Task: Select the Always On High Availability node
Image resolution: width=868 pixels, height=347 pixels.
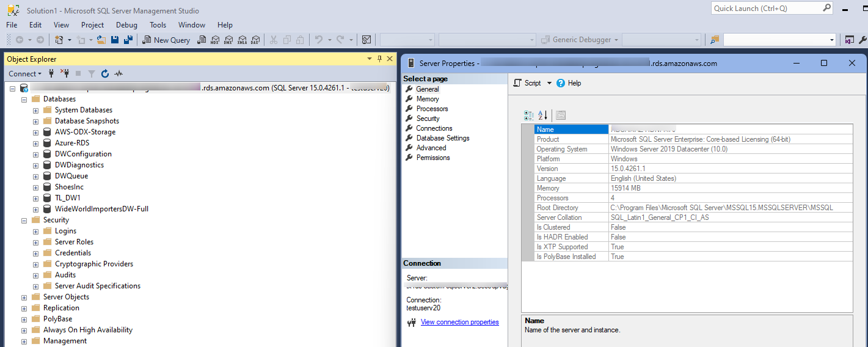Action: [87, 330]
